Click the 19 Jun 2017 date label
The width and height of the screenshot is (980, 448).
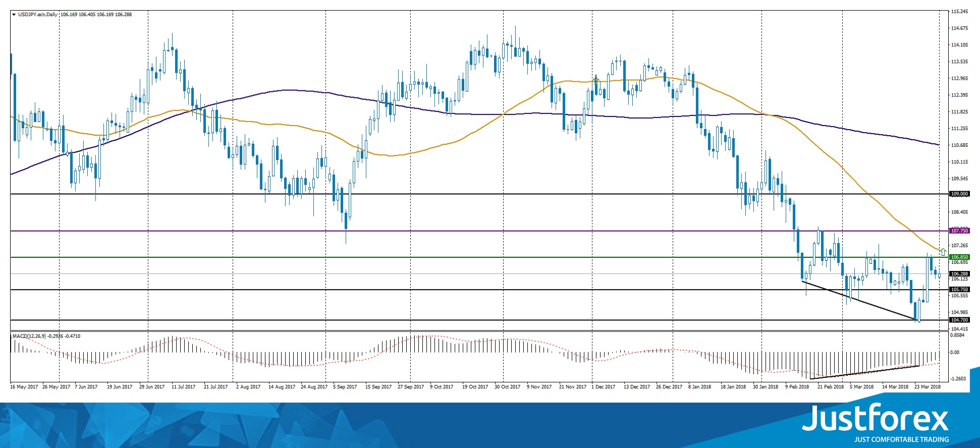(x=120, y=387)
